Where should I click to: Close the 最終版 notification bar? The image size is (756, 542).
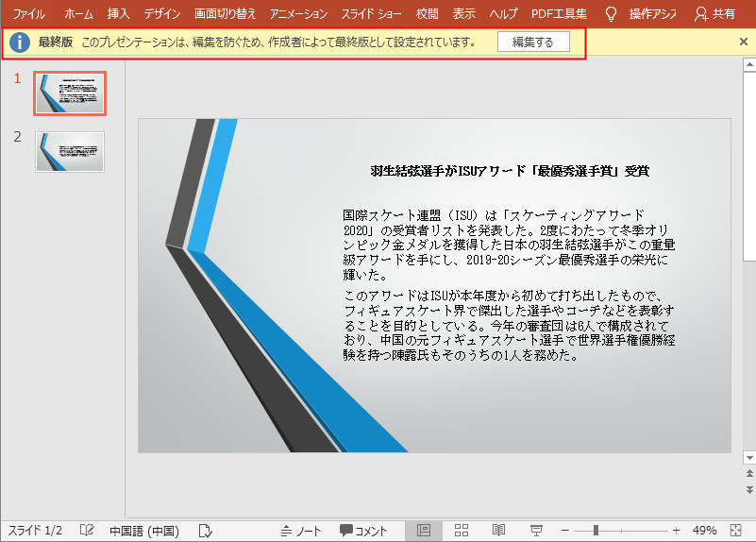[744, 42]
